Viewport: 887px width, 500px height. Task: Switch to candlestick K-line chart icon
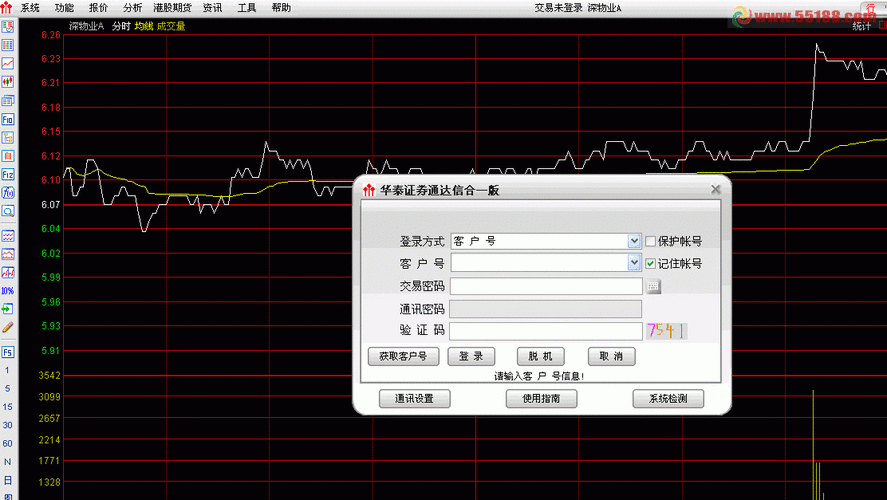(7, 82)
